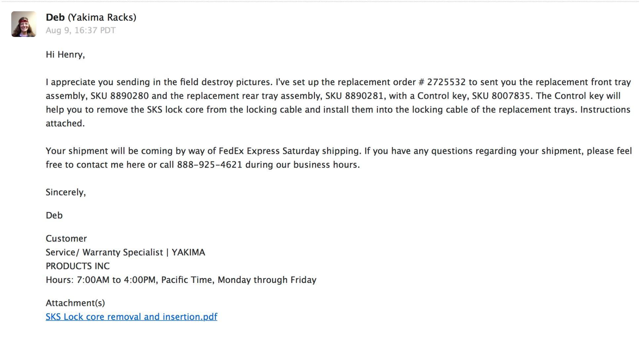Click Deb's avatar photo

pyautogui.click(x=24, y=24)
